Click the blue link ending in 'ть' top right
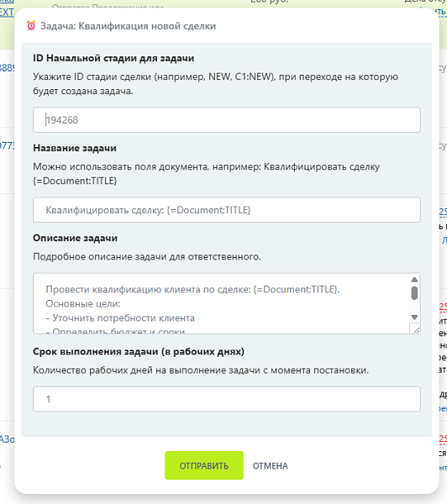Screen dimensions: 447x504 (441, 12)
